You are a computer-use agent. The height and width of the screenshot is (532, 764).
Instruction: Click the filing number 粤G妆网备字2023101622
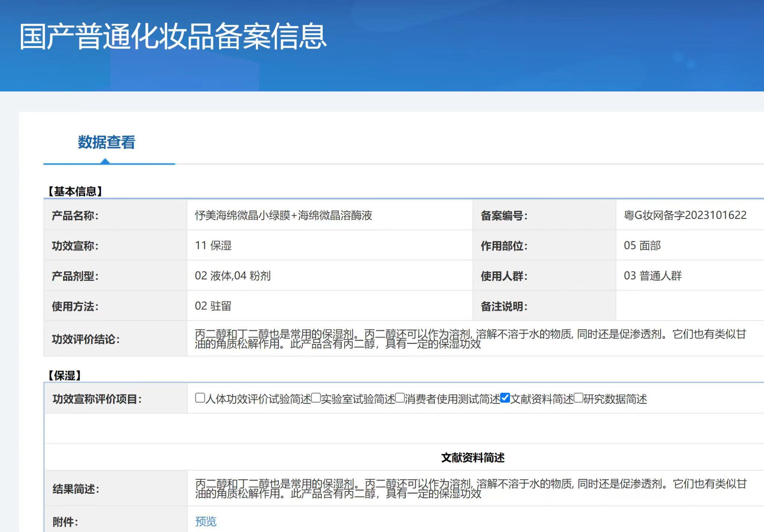point(685,215)
